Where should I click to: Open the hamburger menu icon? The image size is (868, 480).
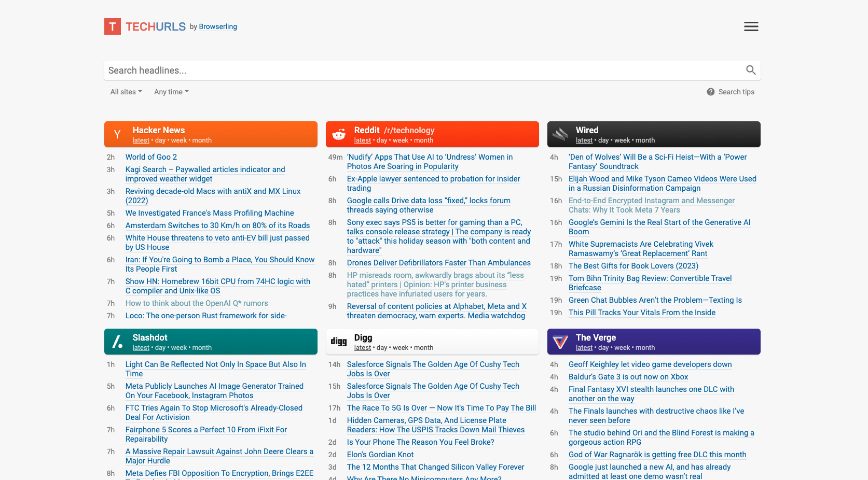(751, 26)
